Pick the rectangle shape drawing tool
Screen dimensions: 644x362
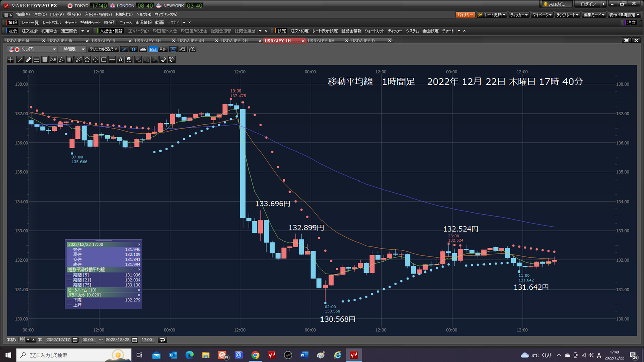click(x=103, y=60)
